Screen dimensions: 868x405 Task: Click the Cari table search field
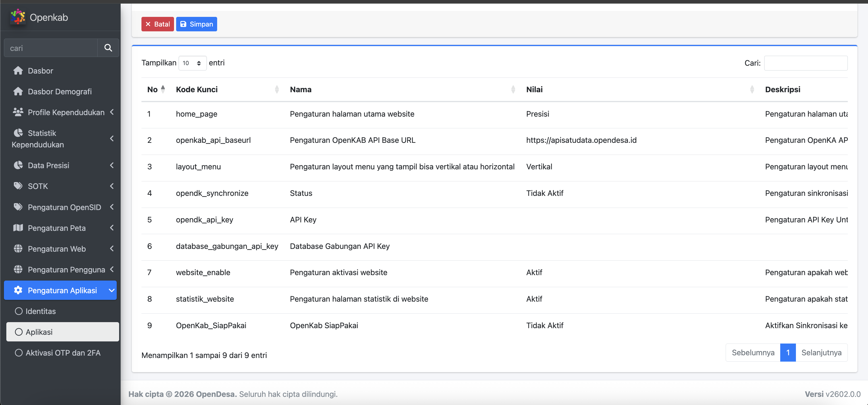[805, 63]
